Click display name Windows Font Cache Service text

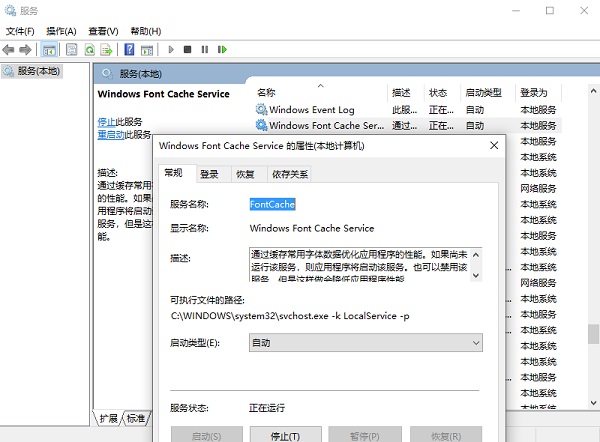pyautogui.click(x=312, y=228)
